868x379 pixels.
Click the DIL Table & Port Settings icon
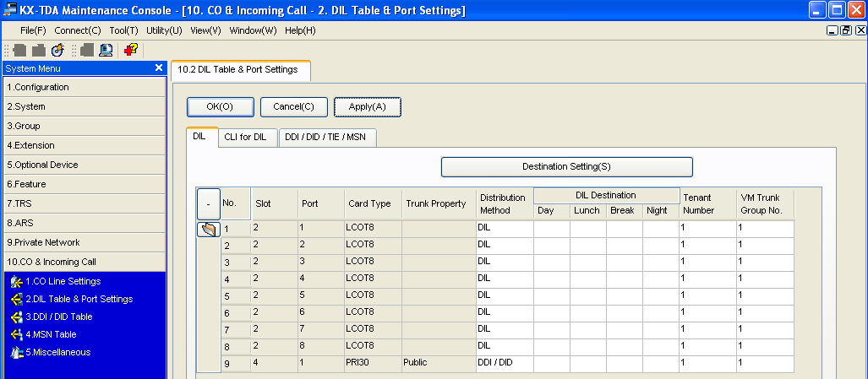point(17,300)
